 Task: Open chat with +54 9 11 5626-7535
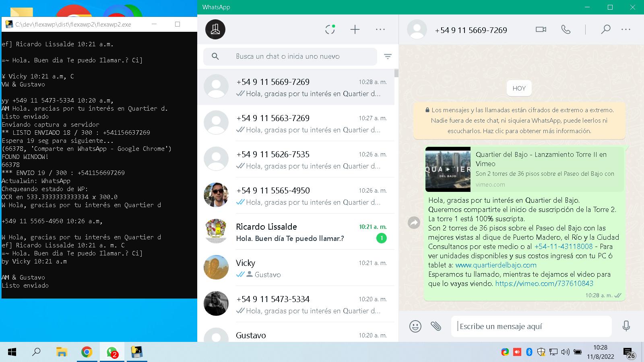click(x=296, y=159)
